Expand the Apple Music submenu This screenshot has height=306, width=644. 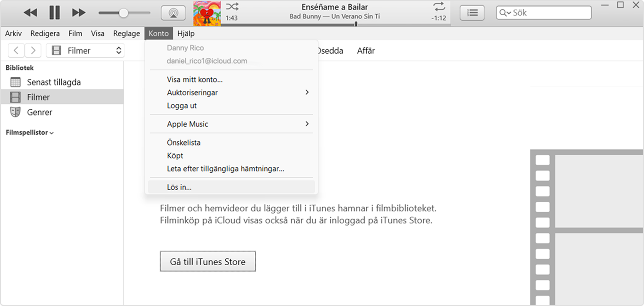tap(187, 124)
